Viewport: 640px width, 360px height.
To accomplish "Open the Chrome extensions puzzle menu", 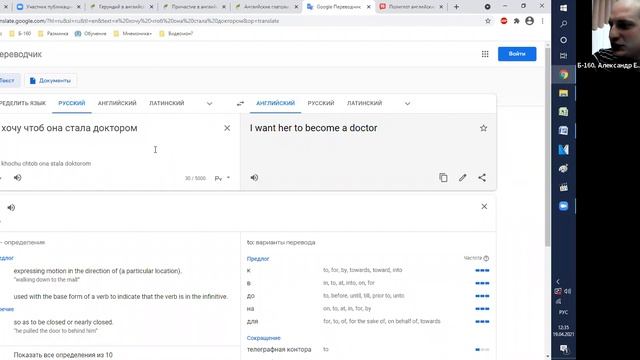I will (517, 21).
